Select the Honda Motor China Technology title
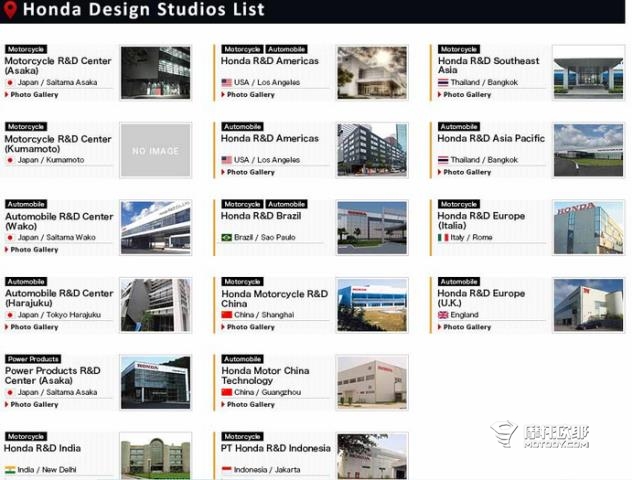The width and height of the screenshot is (633, 480). click(265, 375)
